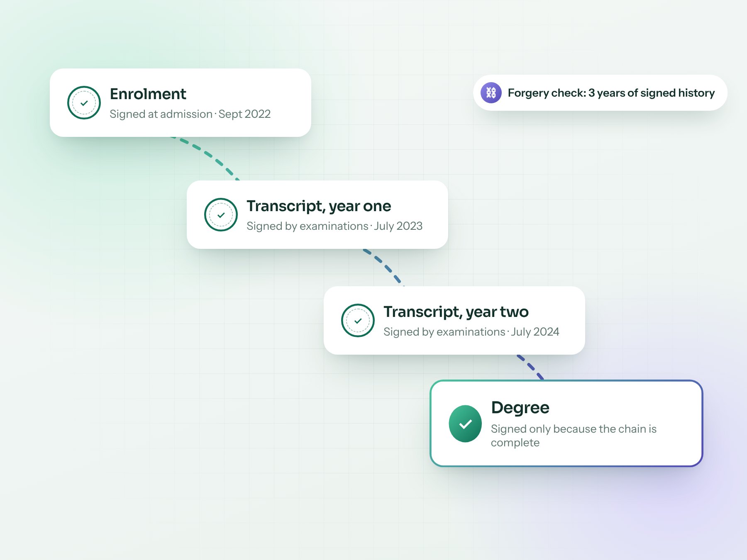Select the Transcript year two card background
Viewport: 747px width, 560px height.
tap(454, 320)
